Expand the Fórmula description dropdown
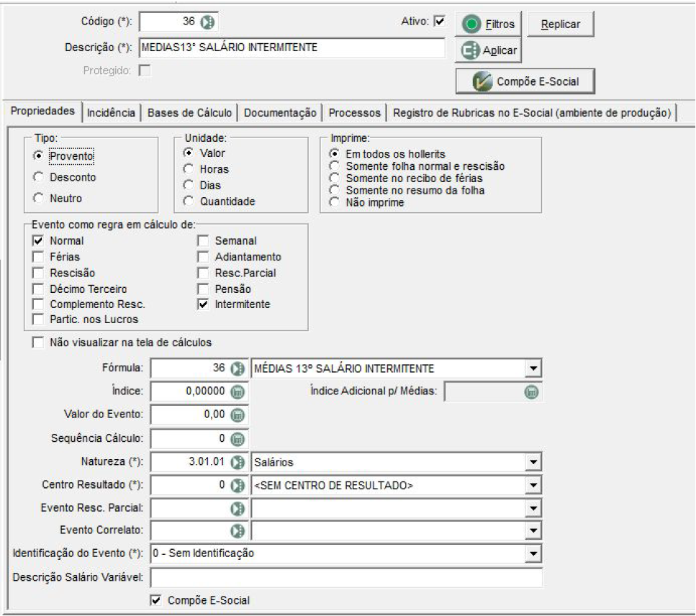 [x=533, y=368]
